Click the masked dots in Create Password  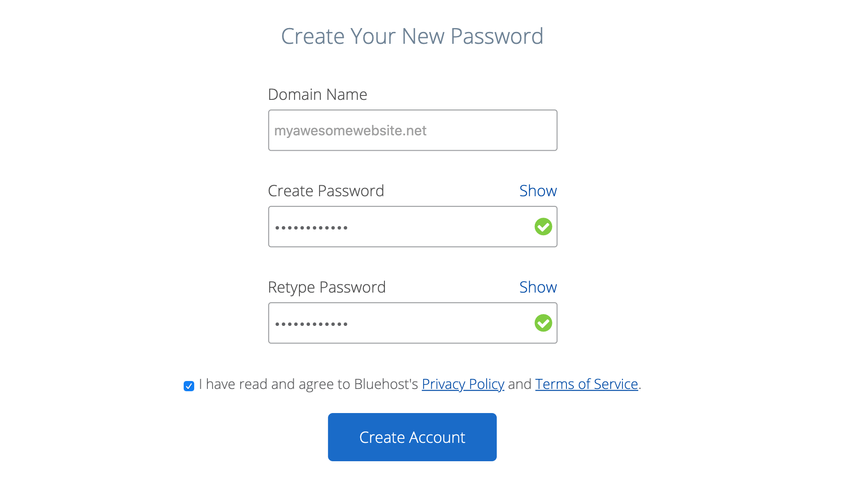click(x=311, y=228)
